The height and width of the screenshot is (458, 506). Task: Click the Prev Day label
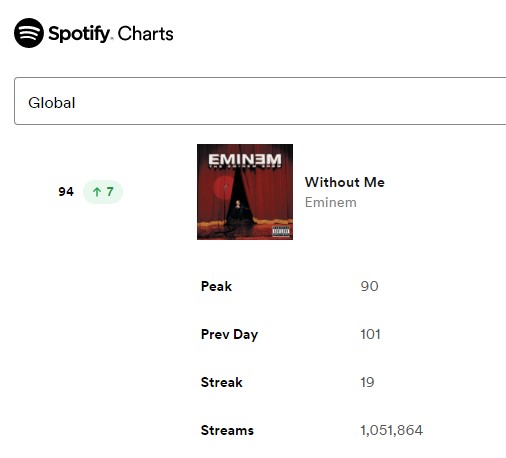[229, 334]
